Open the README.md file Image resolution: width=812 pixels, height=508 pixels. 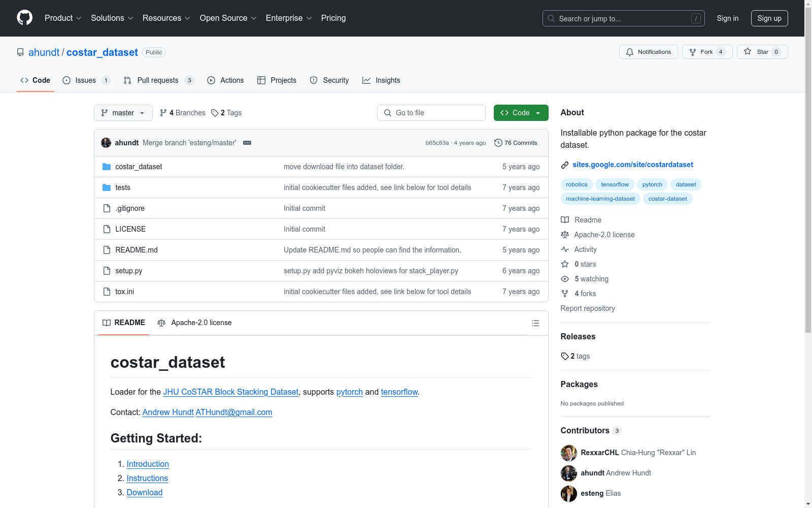[x=137, y=250]
